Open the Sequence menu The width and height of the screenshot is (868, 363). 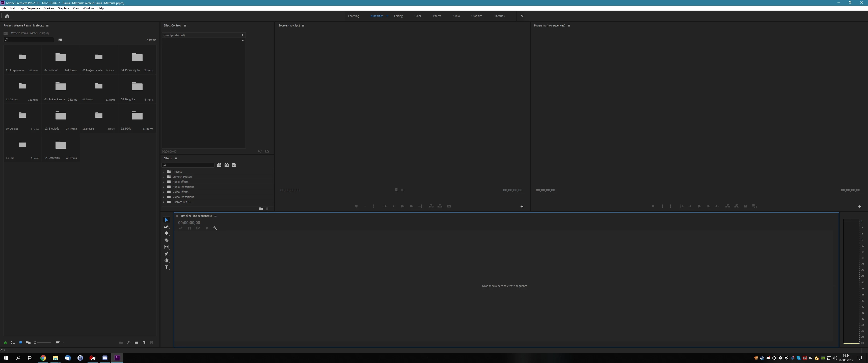[33, 8]
